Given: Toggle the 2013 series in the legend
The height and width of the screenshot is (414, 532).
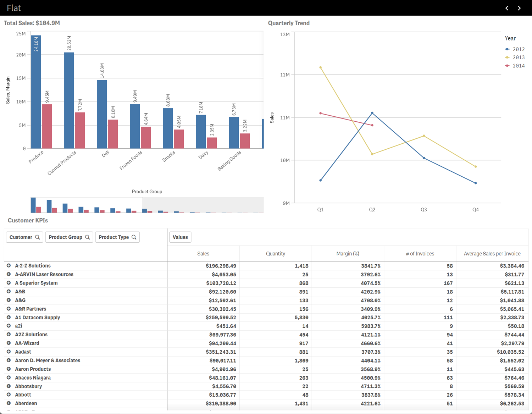Looking at the screenshot, I should 518,57.
